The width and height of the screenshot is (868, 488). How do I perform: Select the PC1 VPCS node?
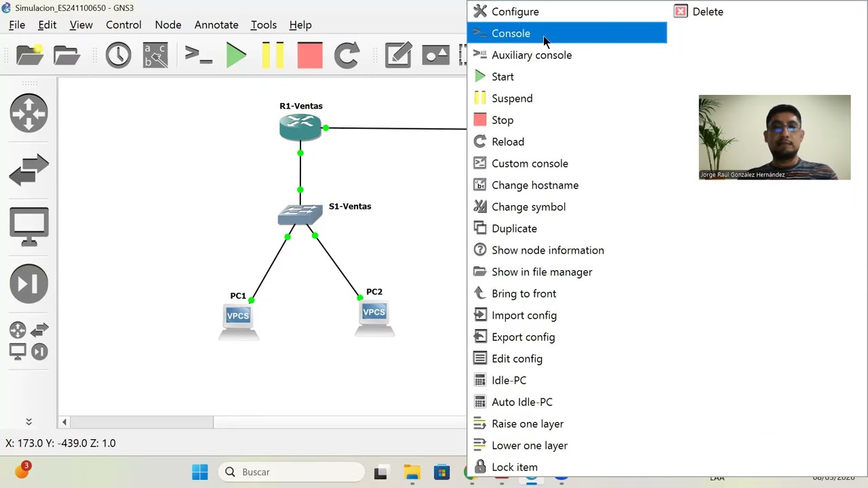point(238,321)
